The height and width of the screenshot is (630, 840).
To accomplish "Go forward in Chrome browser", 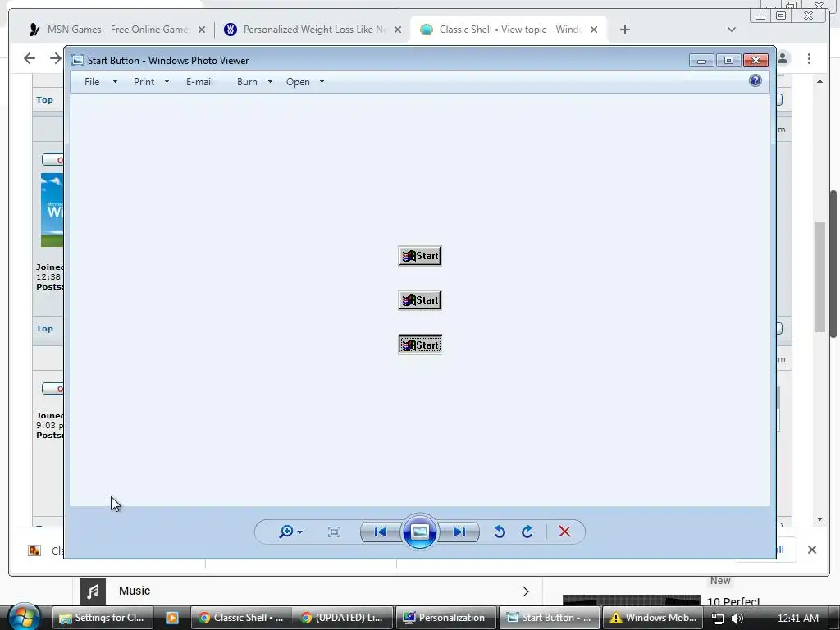I will click(x=56, y=58).
